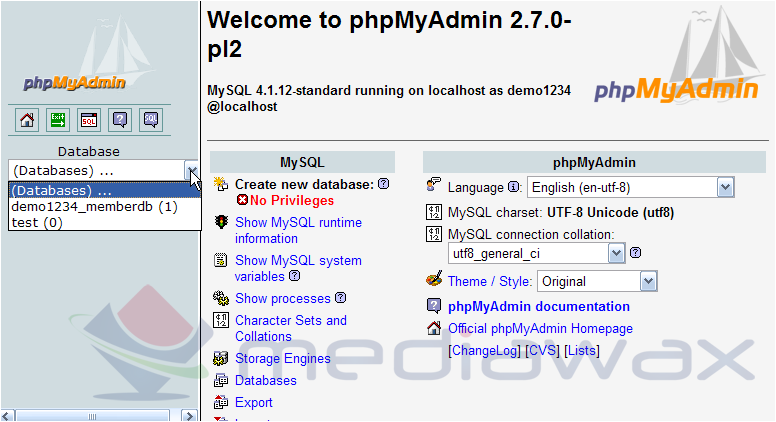
Task: Click the help icon next to system variables
Action: [x=294, y=276]
